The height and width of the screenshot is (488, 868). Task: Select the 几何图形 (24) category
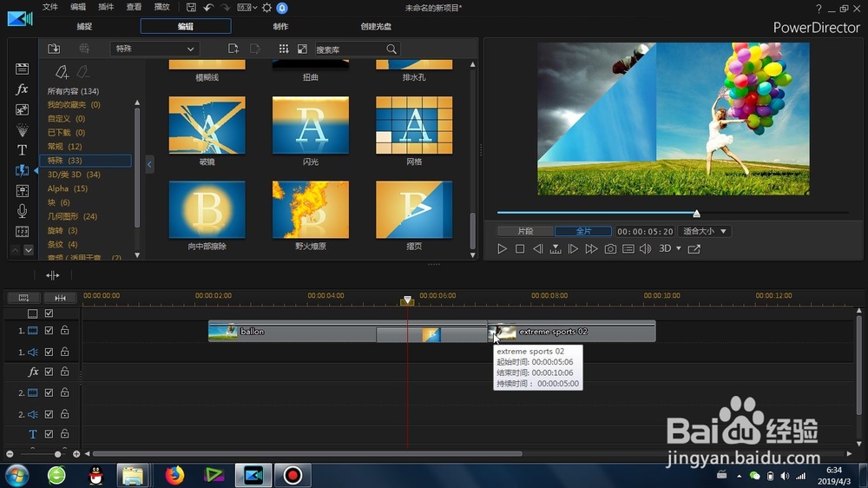pos(72,216)
